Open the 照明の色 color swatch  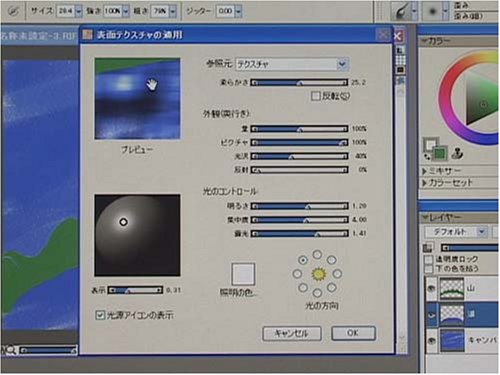243,274
